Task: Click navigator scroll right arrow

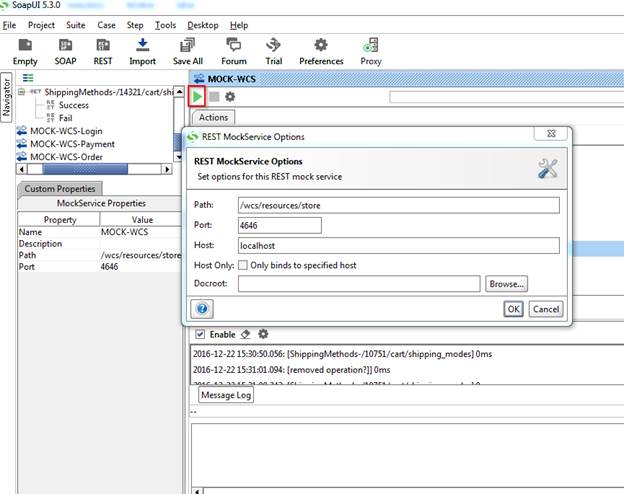Action: [167, 169]
